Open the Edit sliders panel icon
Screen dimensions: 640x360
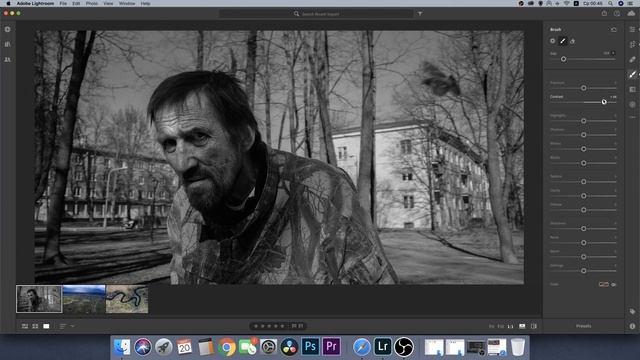coord(633,29)
